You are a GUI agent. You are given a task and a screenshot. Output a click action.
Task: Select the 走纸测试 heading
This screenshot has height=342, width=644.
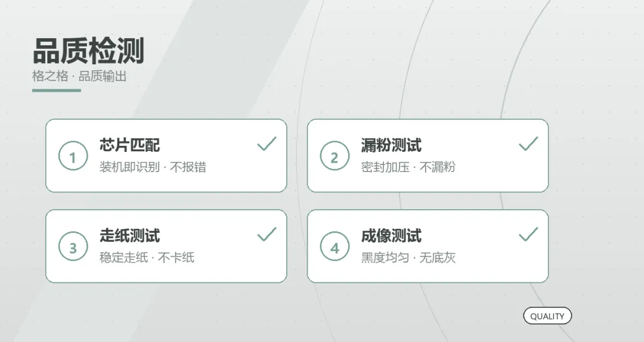click(129, 236)
